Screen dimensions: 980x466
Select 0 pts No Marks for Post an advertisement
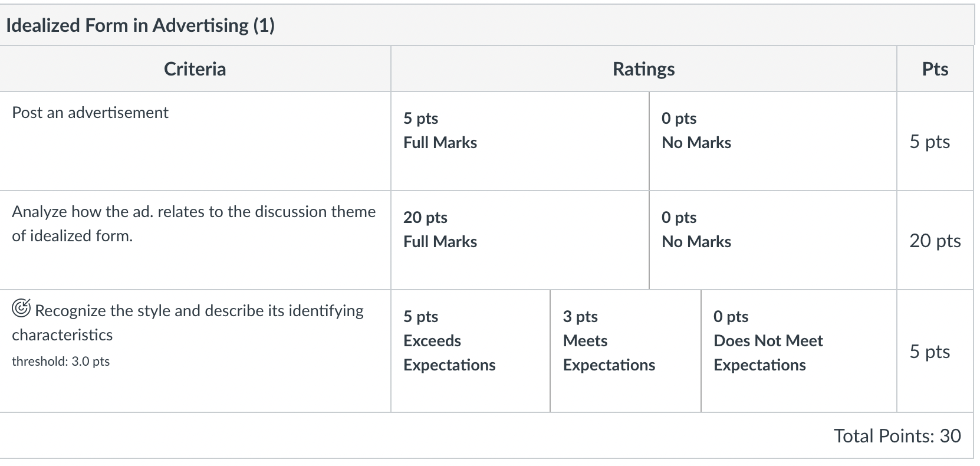pos(772,141)
